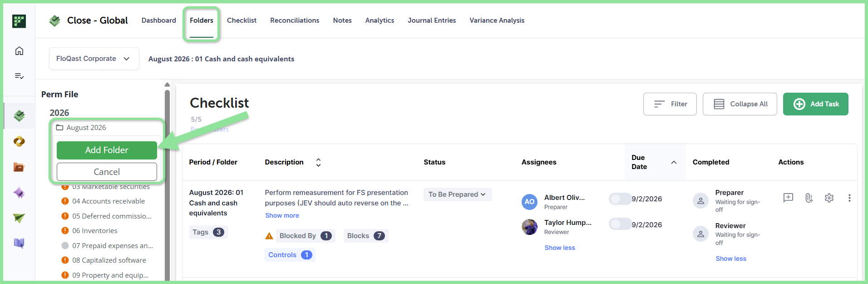This screenshot has height=284, width=868.
Task: Click the Add Task button
Action: click(x=816, y=104)
